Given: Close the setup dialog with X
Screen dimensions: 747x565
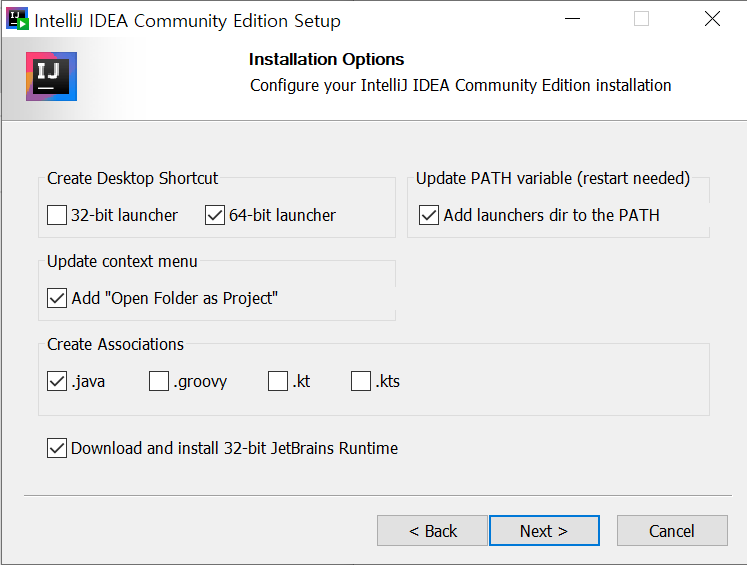Looking at the screenshot, I should tap(712, 19).
